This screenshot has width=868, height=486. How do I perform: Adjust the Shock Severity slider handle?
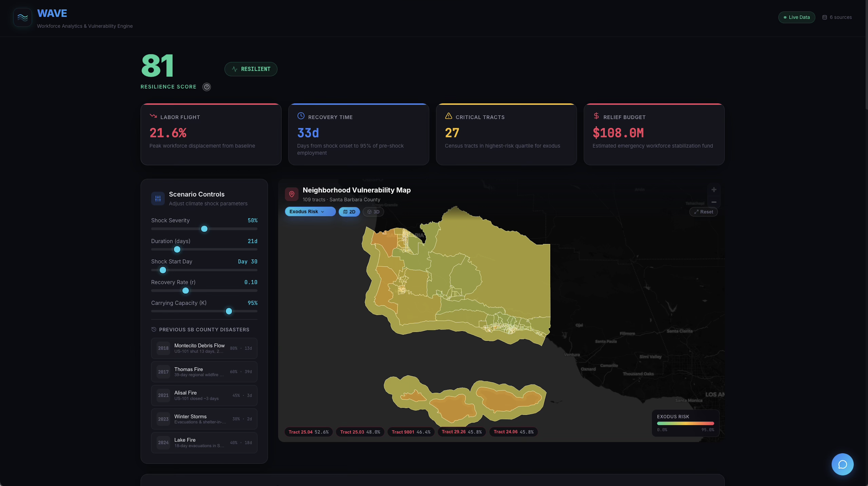coord(204,229)
